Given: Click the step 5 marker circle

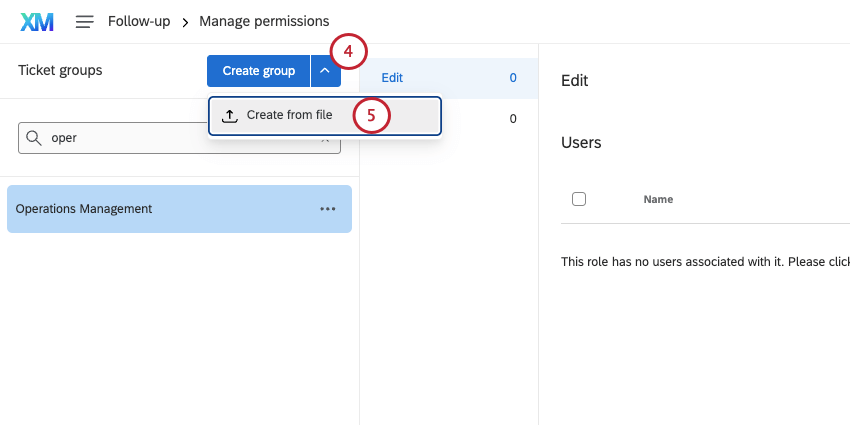Looking at the screenshot, I should [x=371, y=115].
